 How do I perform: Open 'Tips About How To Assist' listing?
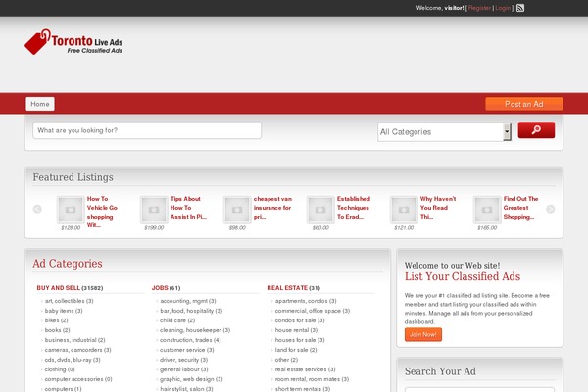point(188,208)
